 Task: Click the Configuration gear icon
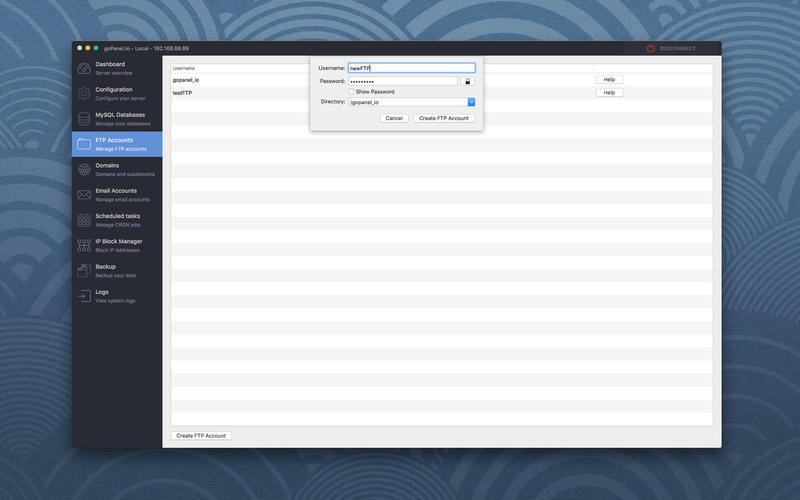[84, 93]
